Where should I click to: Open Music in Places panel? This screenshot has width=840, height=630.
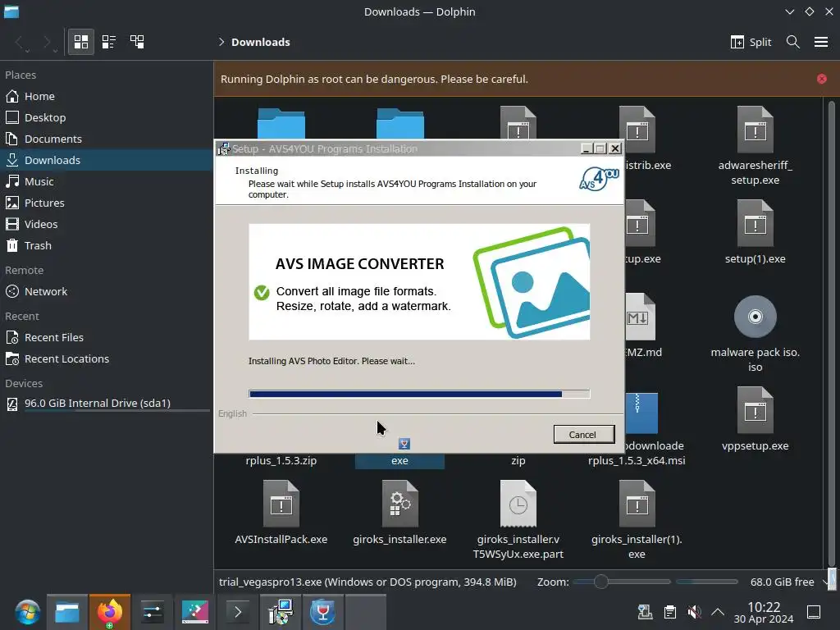click(107, 181)
